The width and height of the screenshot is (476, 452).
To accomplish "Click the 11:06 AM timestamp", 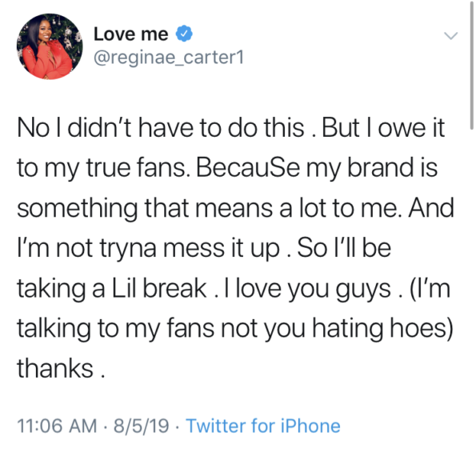I will pyautogui.click(x=57, y=426).
